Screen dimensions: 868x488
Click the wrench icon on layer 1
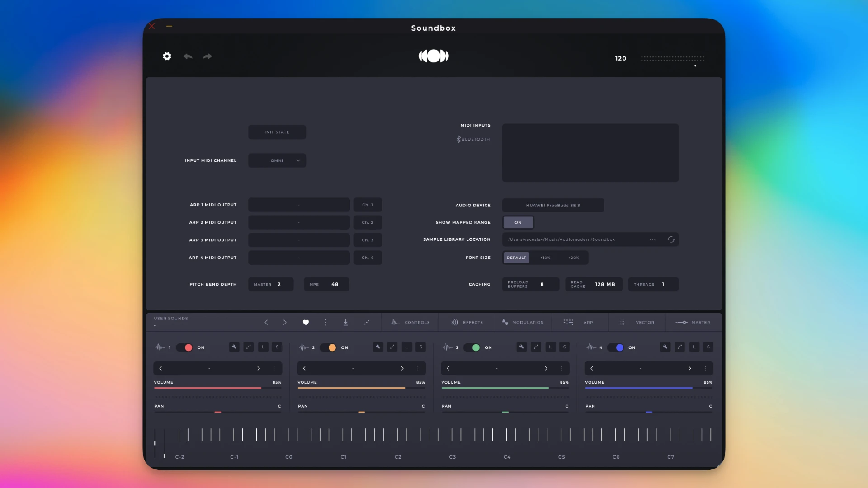234,347
